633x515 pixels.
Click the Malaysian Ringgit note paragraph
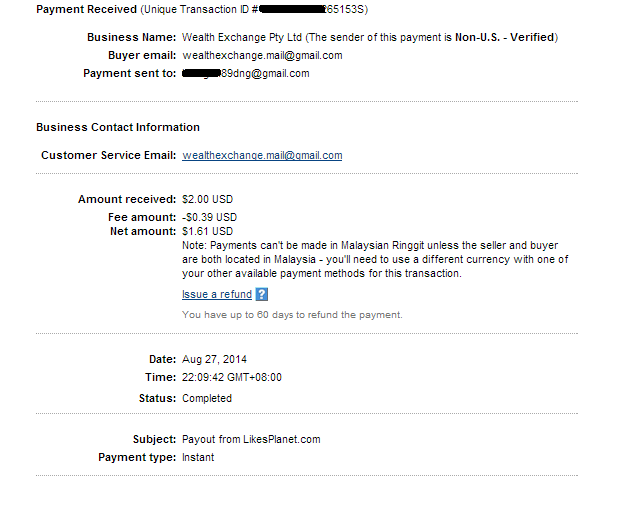375,259
